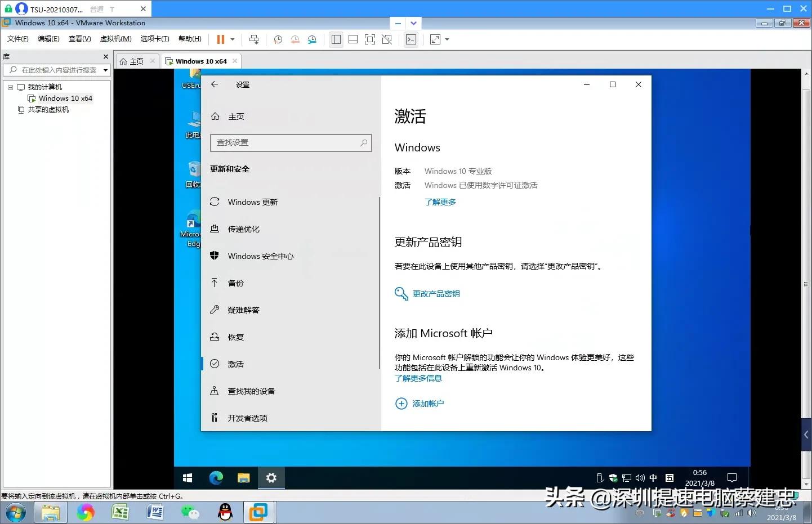The image size is (812, 524).
Task: Collapse the 我的计算机 tree node
Action: coord(10,87)
